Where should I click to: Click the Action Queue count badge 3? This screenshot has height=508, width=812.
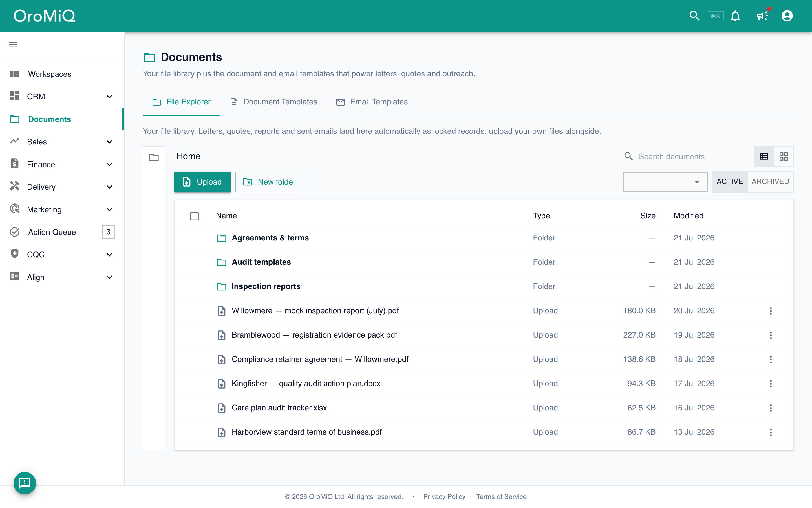pyautogui.click(x=108, y=232)
